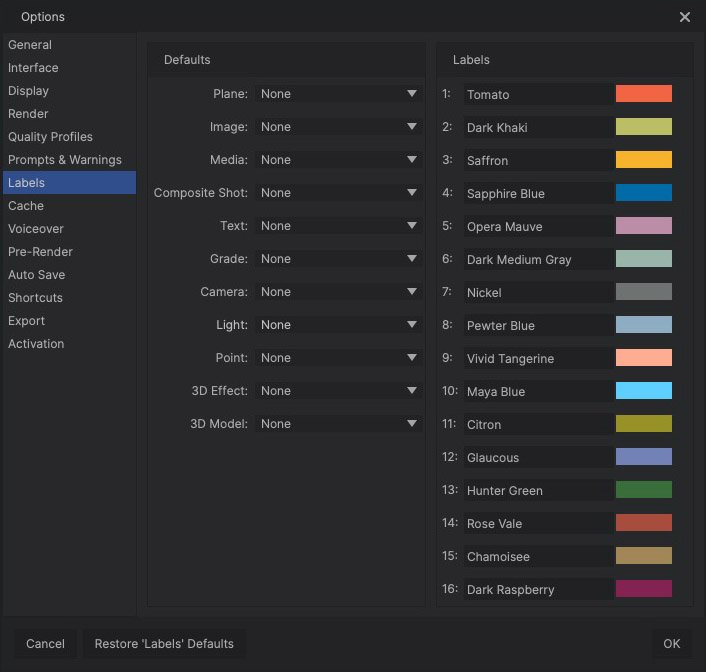Change the Dark Raspberry swatch color
The height and width of the screenshot is (672, 706).
point(643,589)
